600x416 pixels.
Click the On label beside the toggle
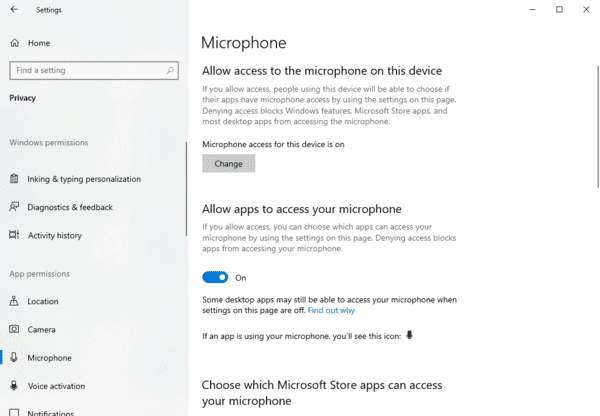[241, 278]
